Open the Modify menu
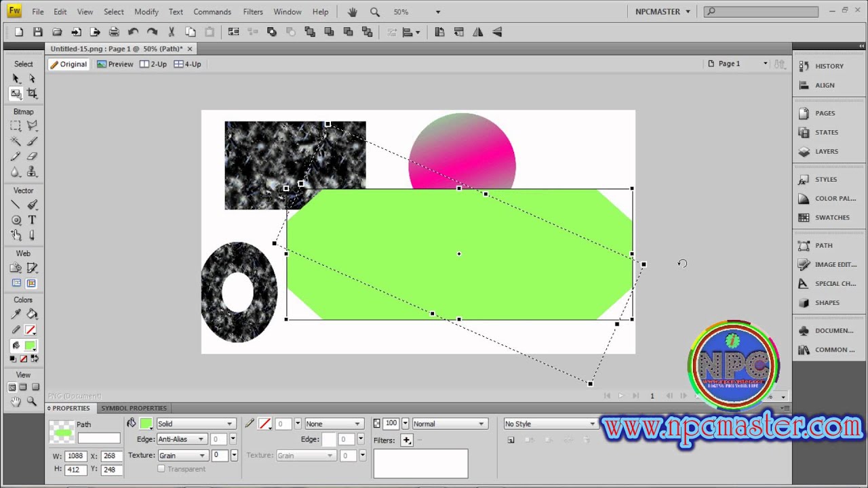Image resolution: width=868 pixels, height=488 pixels. (x=146, y=12)
